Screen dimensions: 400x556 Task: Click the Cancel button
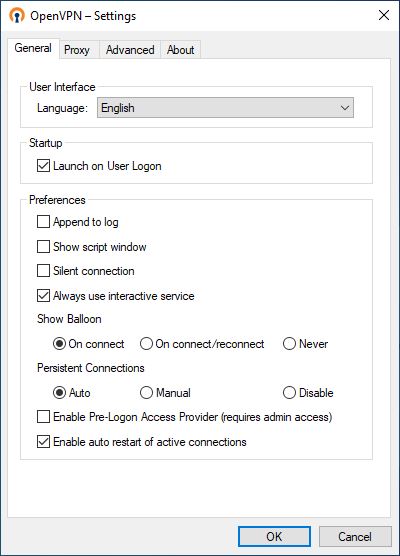[355, 536]
